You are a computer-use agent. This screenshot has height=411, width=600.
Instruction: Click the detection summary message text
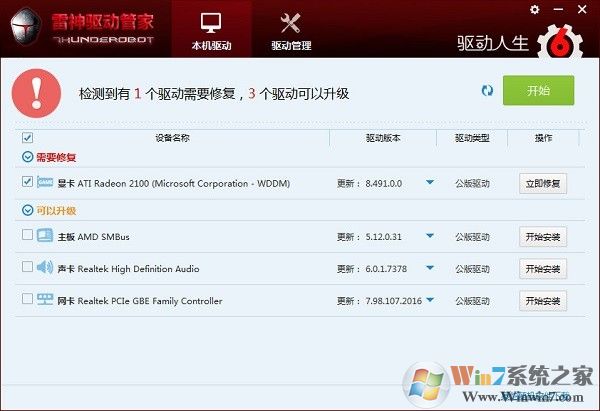[x=214, y=93]
